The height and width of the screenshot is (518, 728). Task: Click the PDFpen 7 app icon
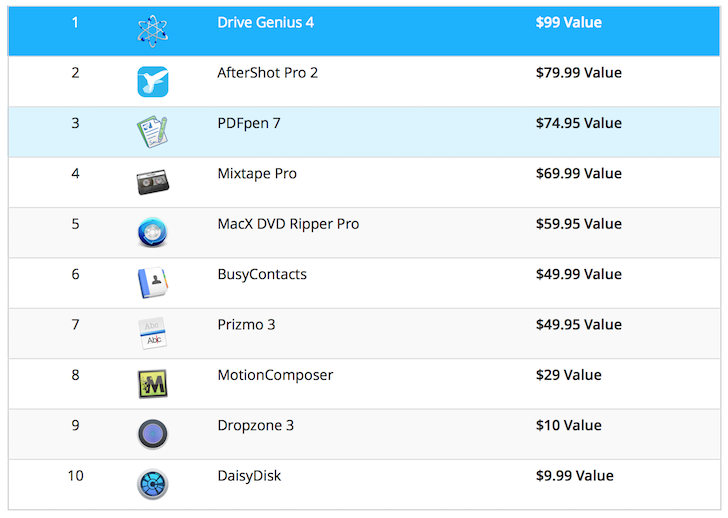153,132
